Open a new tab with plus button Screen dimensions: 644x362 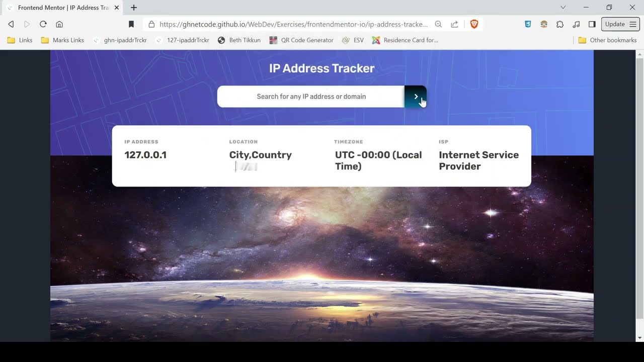coord(134,8)
